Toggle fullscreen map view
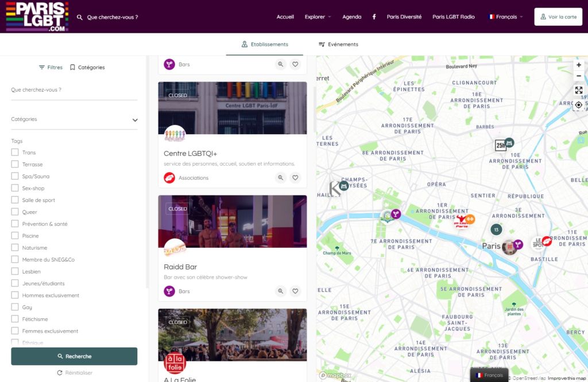588x382 pixels. [579, 90]
